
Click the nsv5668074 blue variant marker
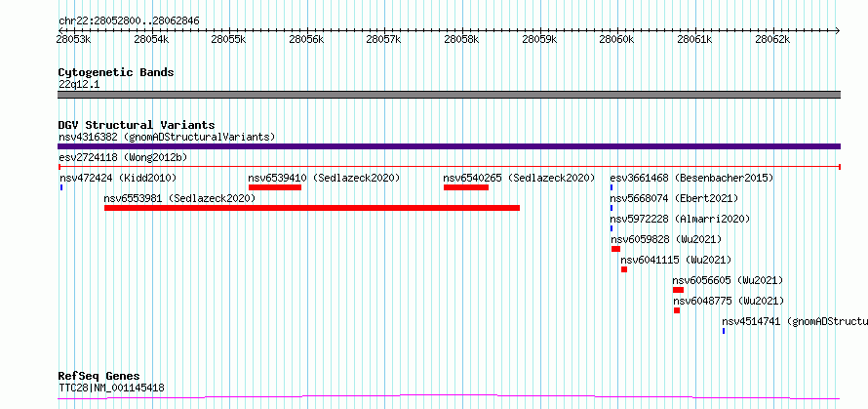pos(612,208)
